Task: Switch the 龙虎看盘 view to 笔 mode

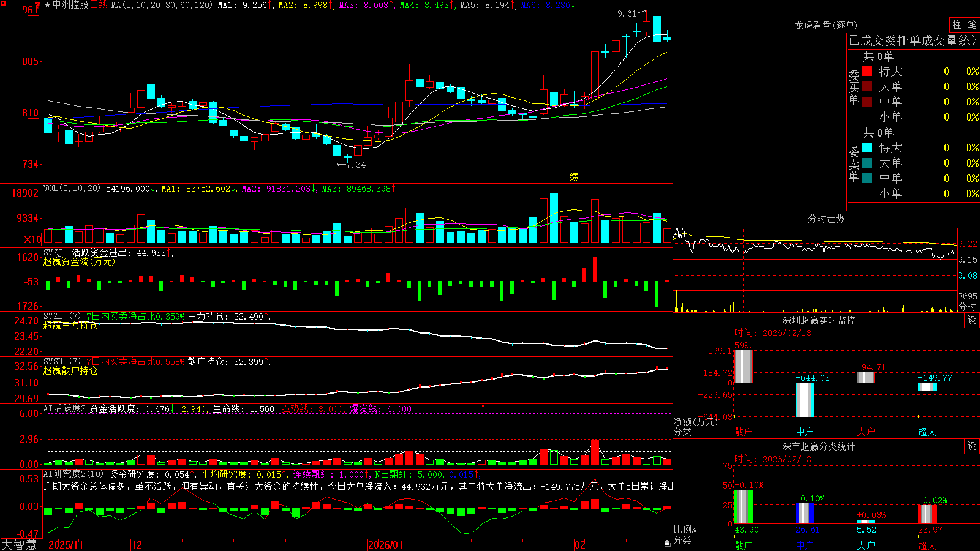Action: click(x=972, y=25)
